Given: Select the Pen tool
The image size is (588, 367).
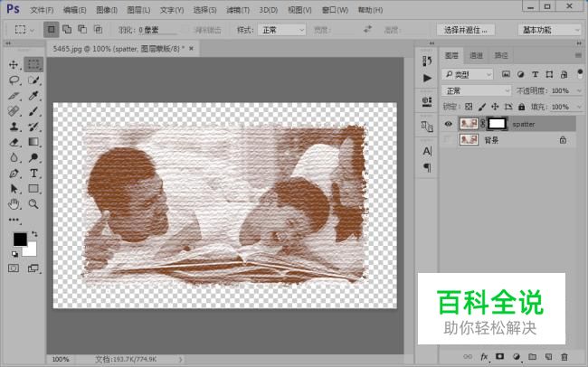Looking at the screenshot, I should 14,174.
